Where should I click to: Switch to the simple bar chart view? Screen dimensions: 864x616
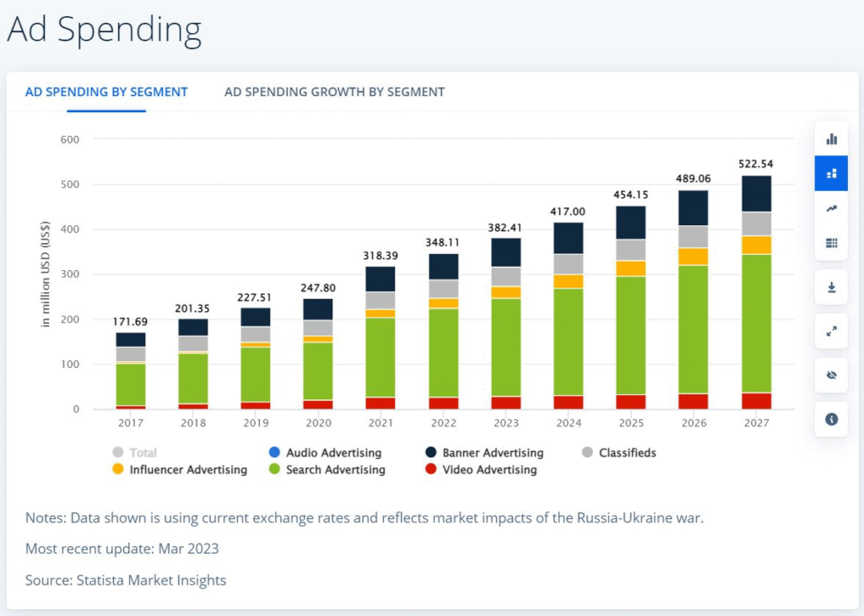(x=831, y=138)
